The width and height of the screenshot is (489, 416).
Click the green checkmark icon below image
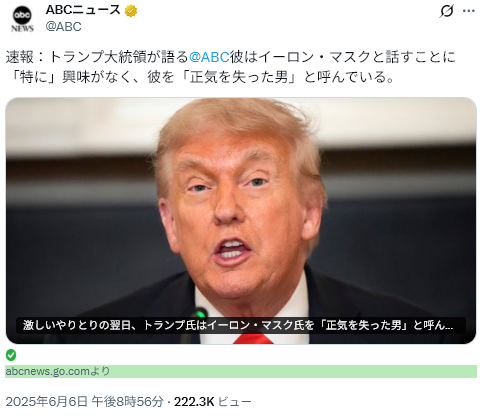click(11, 355)
